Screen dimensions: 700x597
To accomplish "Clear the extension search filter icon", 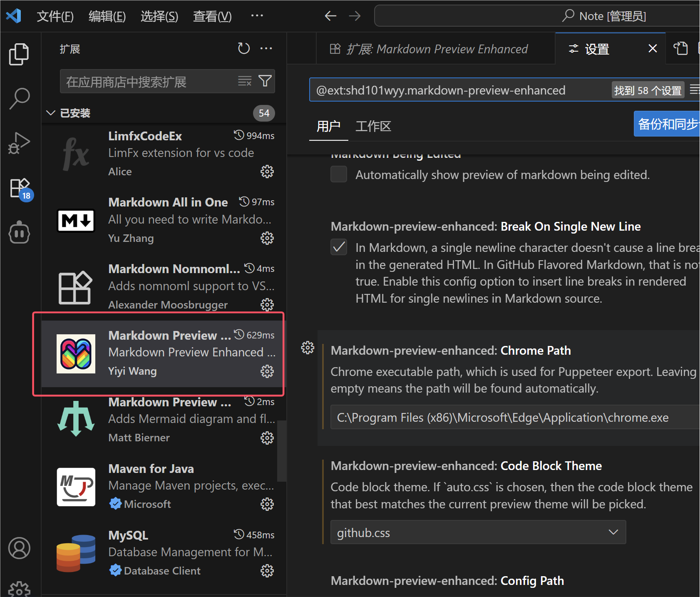I will [245, 81].
